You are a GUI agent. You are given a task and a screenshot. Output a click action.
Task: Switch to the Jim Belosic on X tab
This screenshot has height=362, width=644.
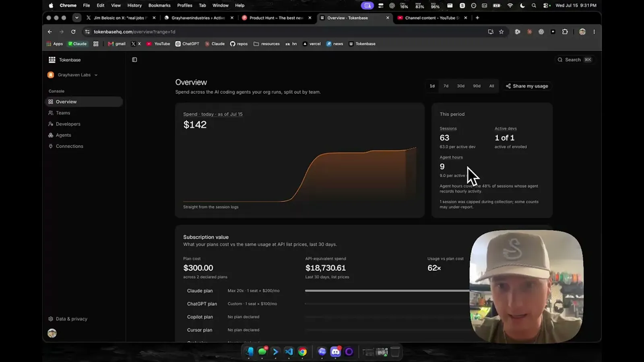pyautogui.click(x=120, y=18)
